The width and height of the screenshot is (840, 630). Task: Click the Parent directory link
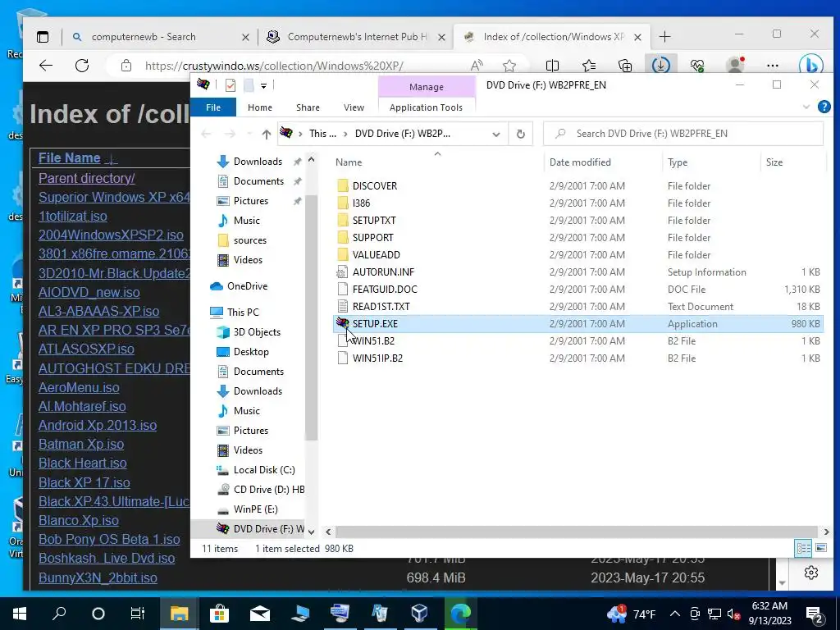click(x=86, y=178)
